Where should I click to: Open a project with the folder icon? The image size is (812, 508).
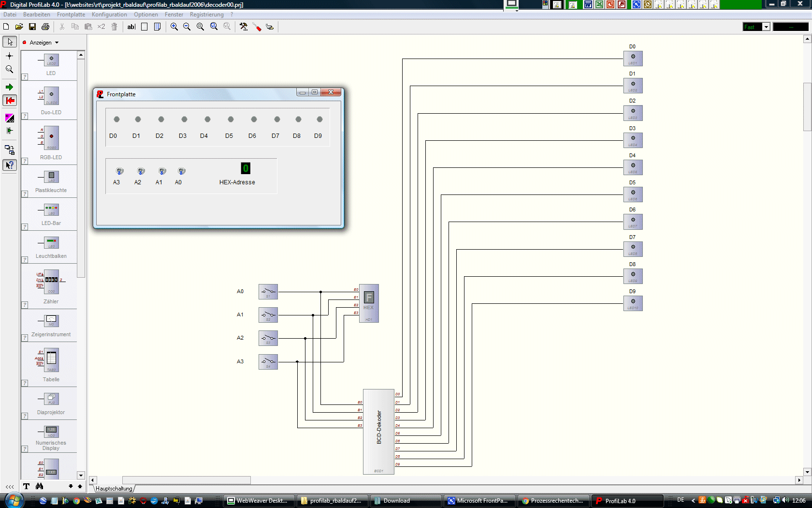pos(19,27)
